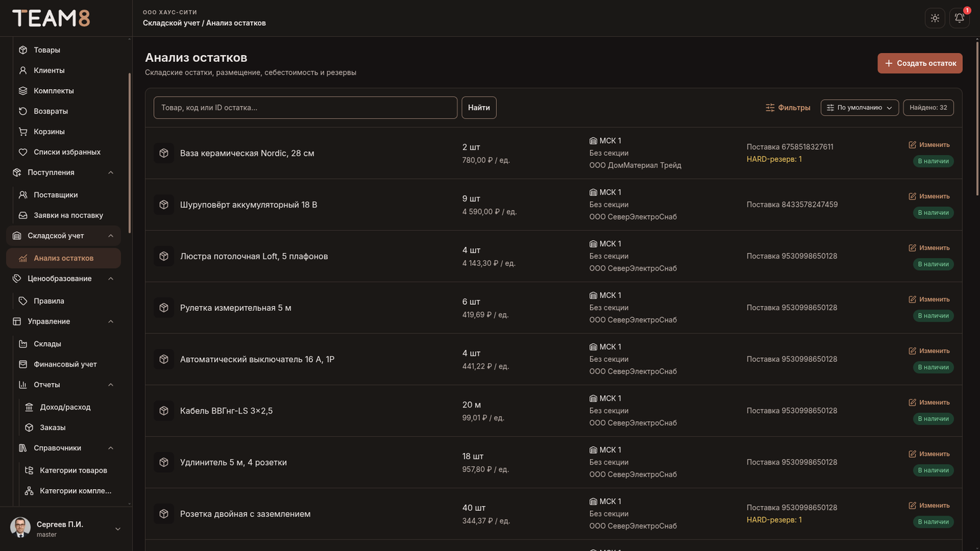Collapse the Складской учет sidebar section

111,236
